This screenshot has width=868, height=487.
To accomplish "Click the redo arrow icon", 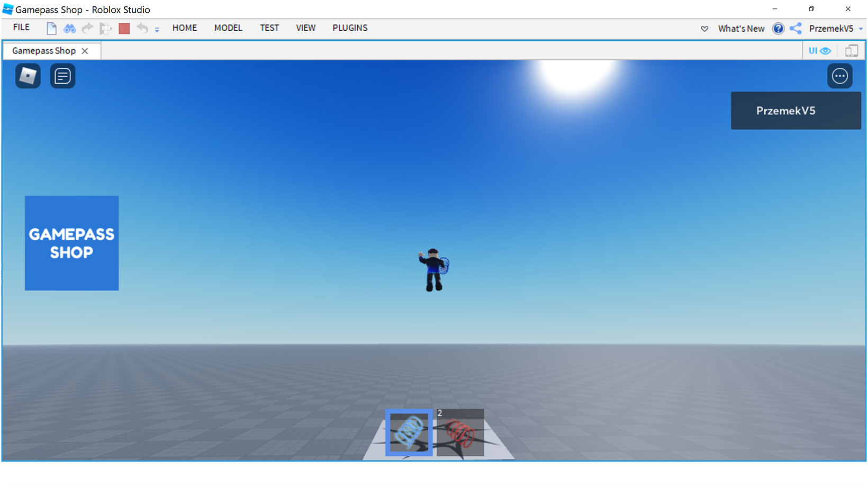I will (x=87, y=28).
